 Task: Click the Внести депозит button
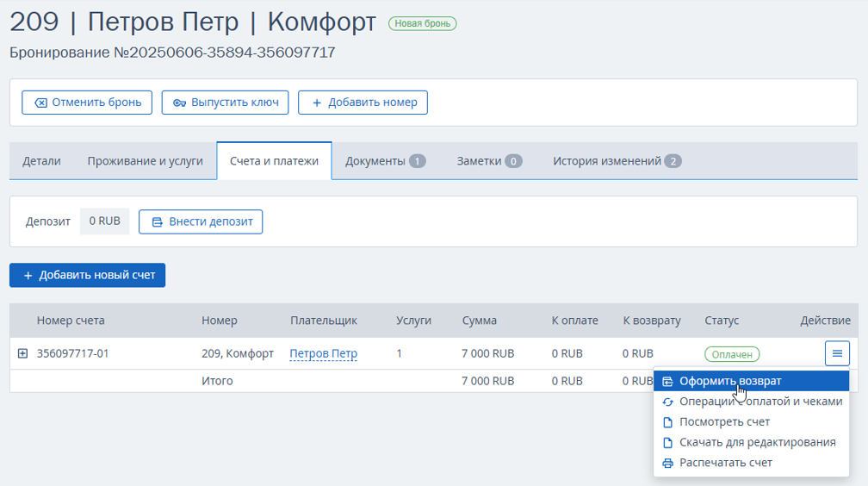(201, 221)
